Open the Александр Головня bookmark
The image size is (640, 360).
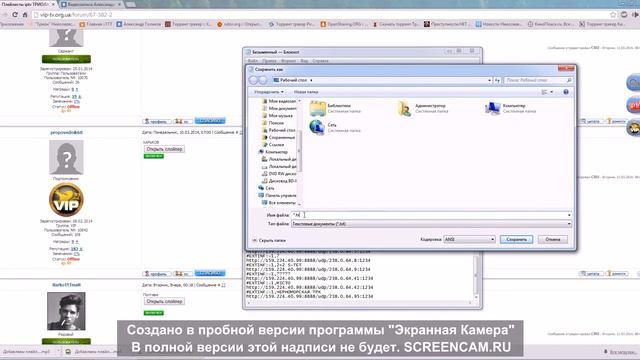[139, 24]
